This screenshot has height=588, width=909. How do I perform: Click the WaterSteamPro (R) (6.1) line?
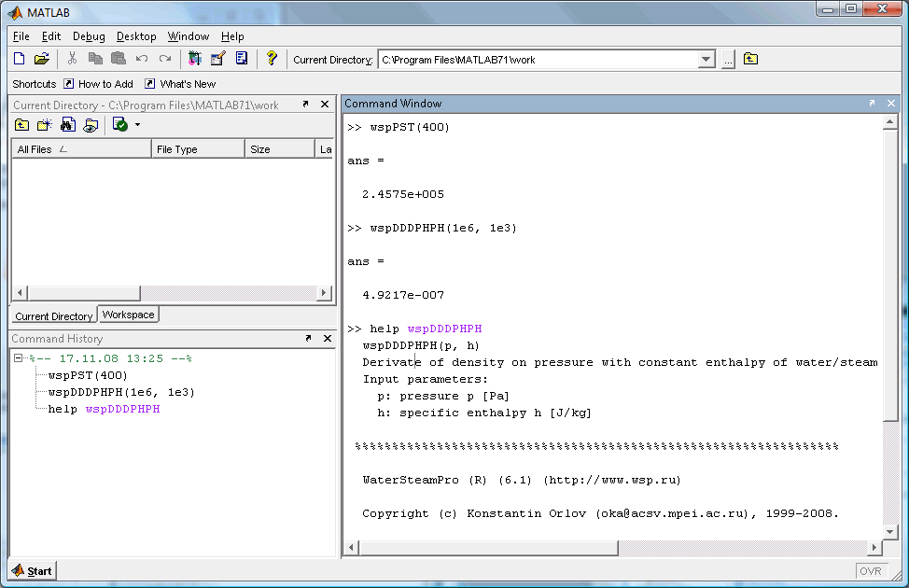(x=522, y=480)
